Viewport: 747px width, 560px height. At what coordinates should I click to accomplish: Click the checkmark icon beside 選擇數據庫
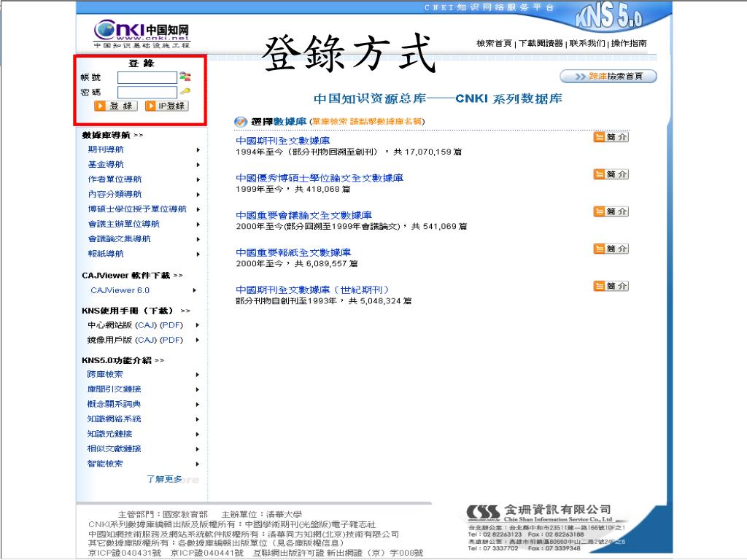pyautogui.click(x=241, y=122)
